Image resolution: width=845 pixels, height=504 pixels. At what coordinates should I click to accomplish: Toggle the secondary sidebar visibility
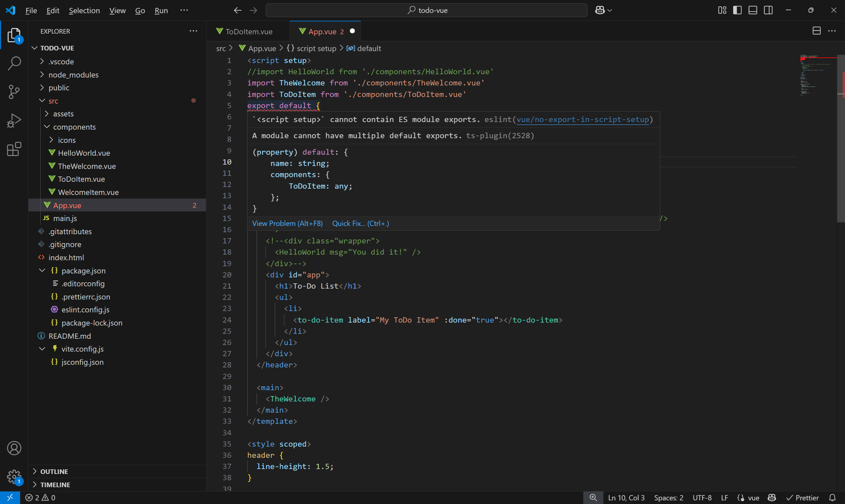768,10
